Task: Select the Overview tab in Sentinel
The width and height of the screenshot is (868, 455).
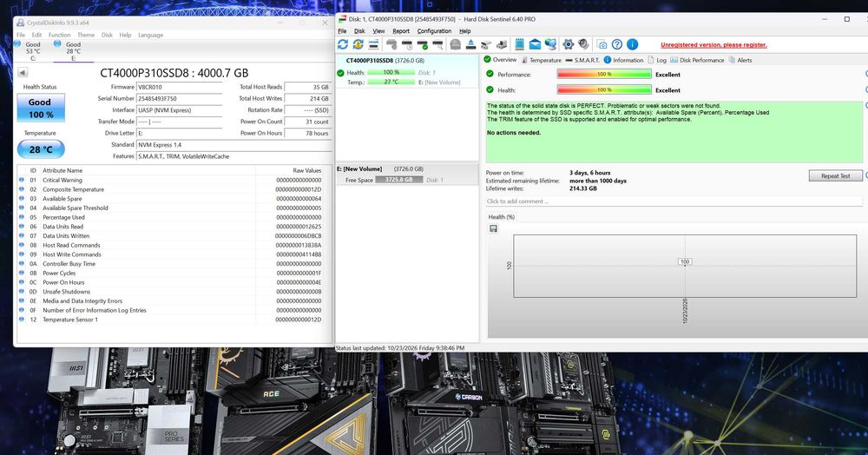Action: pos(500,60)
